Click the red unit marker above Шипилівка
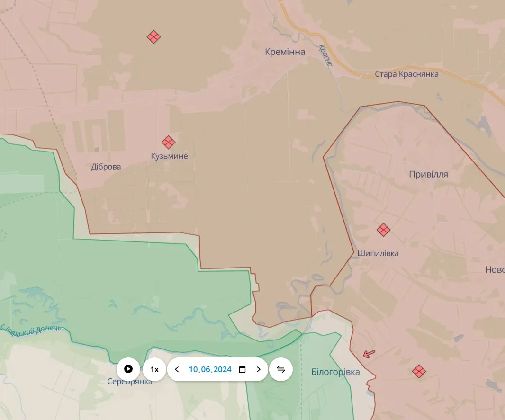The image size is (505, 420). tap(383, 230)
